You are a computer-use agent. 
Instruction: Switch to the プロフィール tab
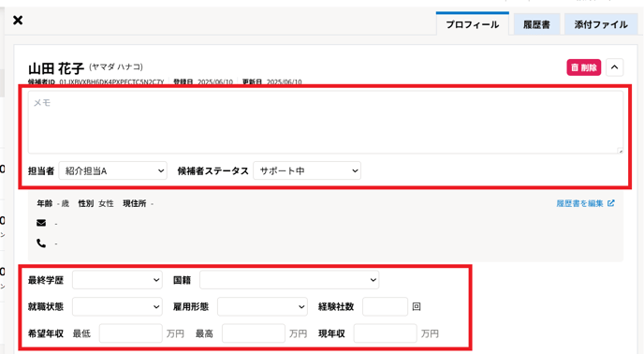pyautogui.click(x=473, y=23)
